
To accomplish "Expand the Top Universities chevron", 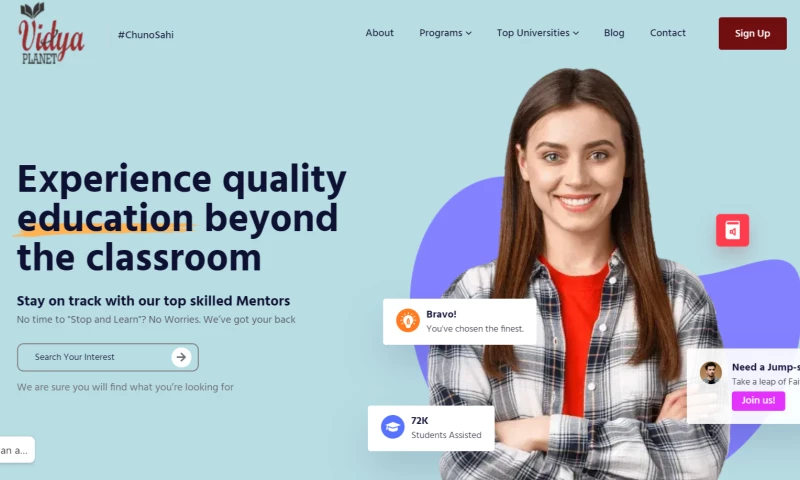I will tap(576, 33).
